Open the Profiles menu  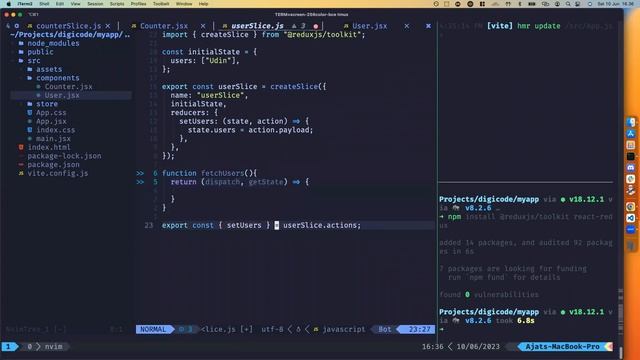click(x=138, y=4)
